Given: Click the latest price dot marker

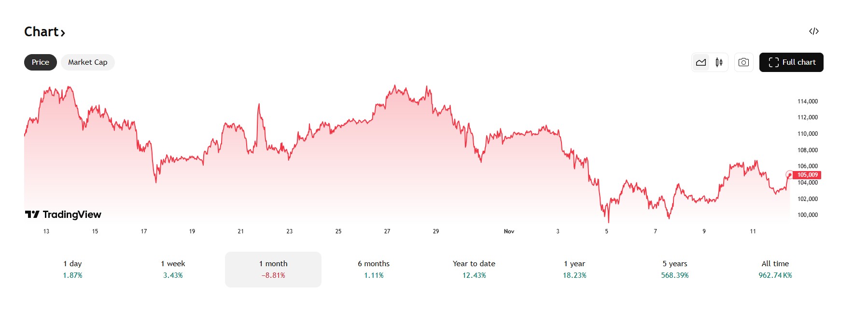Looking at the screenshot, I should 789,174.
